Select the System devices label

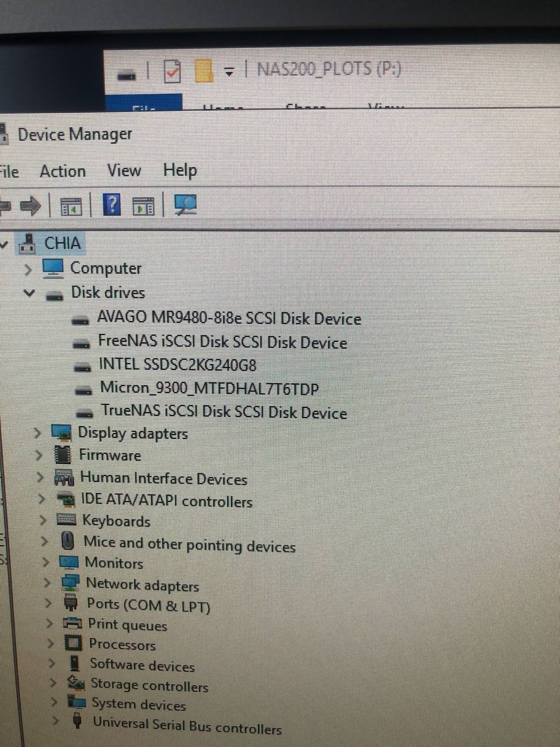pyautogui.click(x=139, y=704)
